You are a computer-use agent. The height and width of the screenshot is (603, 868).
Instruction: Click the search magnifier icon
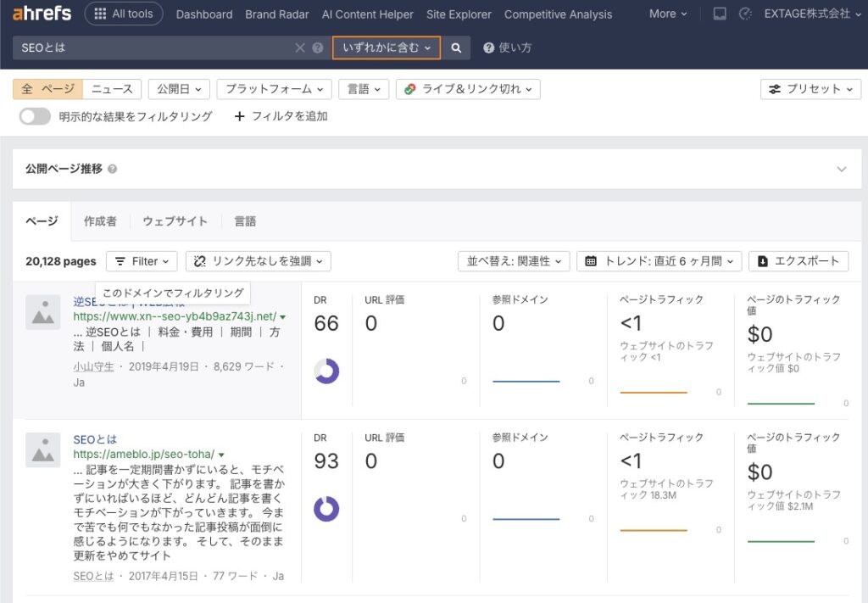tap(457, 47)
